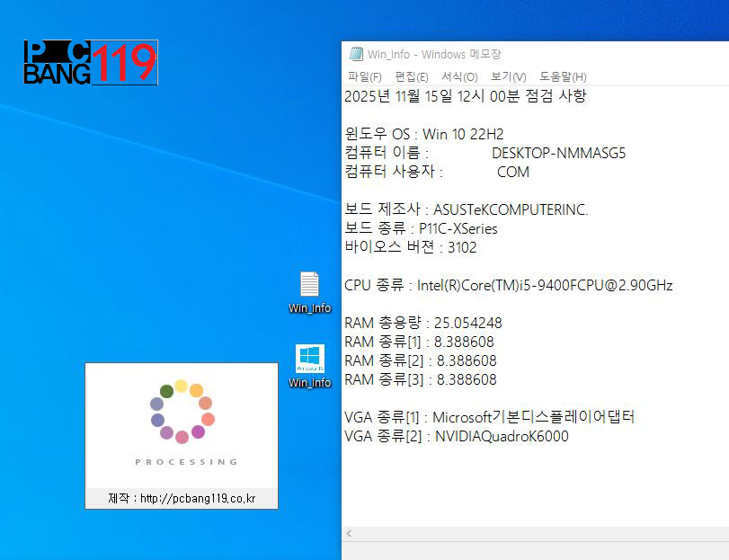Select the Win_Info Windows logo desktop icon
This screenshot has height=560, width=729.
coord(309,359)
